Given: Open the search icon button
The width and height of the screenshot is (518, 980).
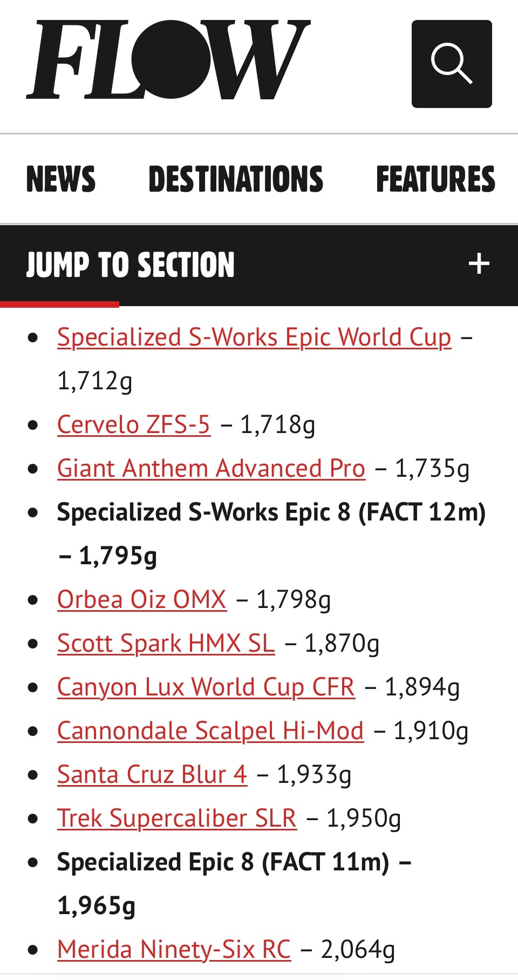Looking at the screenshot, I should [x=452, y=64].
